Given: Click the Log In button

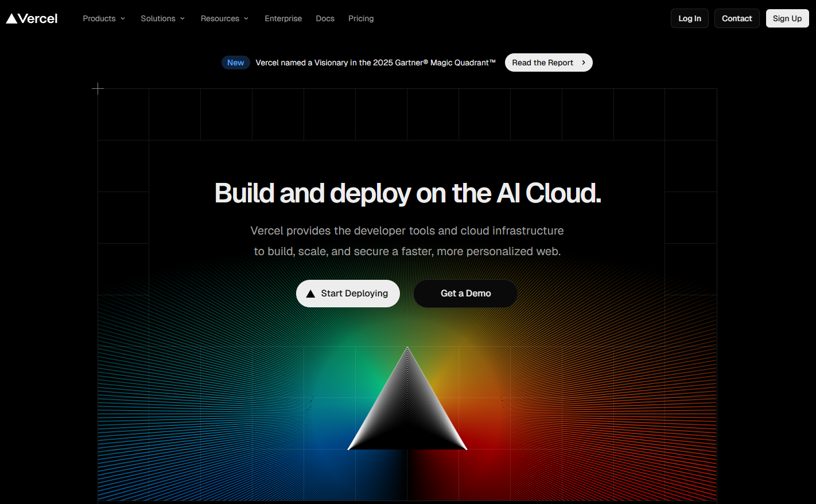Looking at the screenshot, I should pos(690,18).
